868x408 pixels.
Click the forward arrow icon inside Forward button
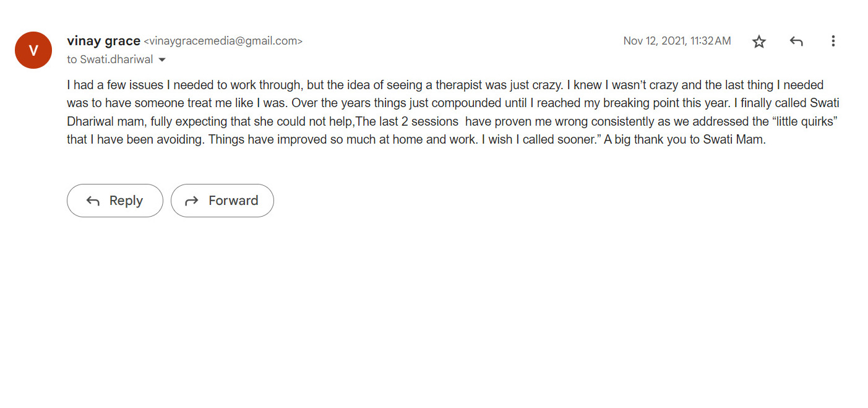coord(192,201)
